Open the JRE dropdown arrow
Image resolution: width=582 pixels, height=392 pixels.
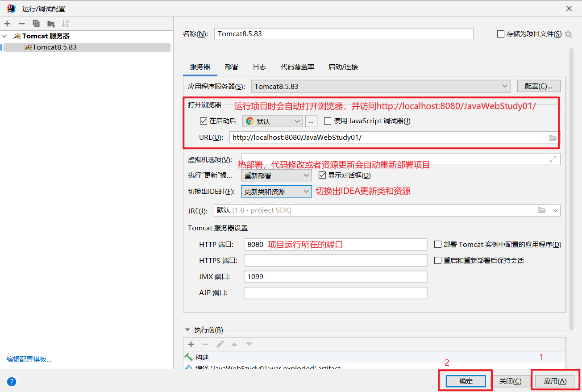[555, 210]
